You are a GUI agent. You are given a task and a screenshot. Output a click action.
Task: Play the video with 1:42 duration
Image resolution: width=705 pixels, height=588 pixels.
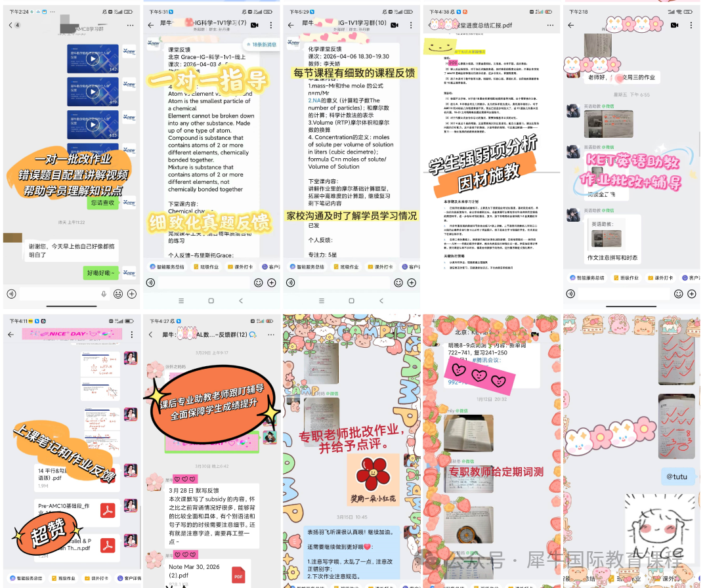(93, 58)
